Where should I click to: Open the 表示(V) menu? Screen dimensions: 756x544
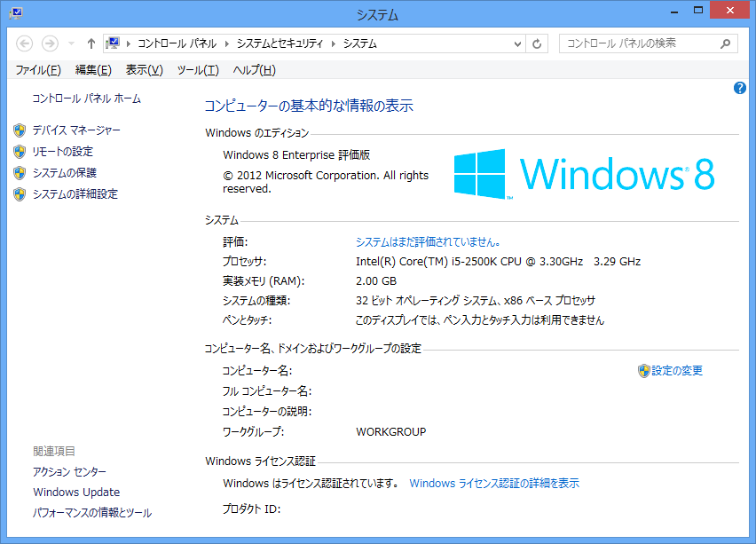click(x=144, y=70)
